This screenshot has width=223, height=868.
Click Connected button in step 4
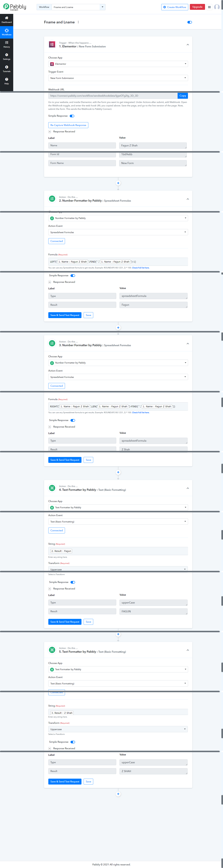pos(57,530)
